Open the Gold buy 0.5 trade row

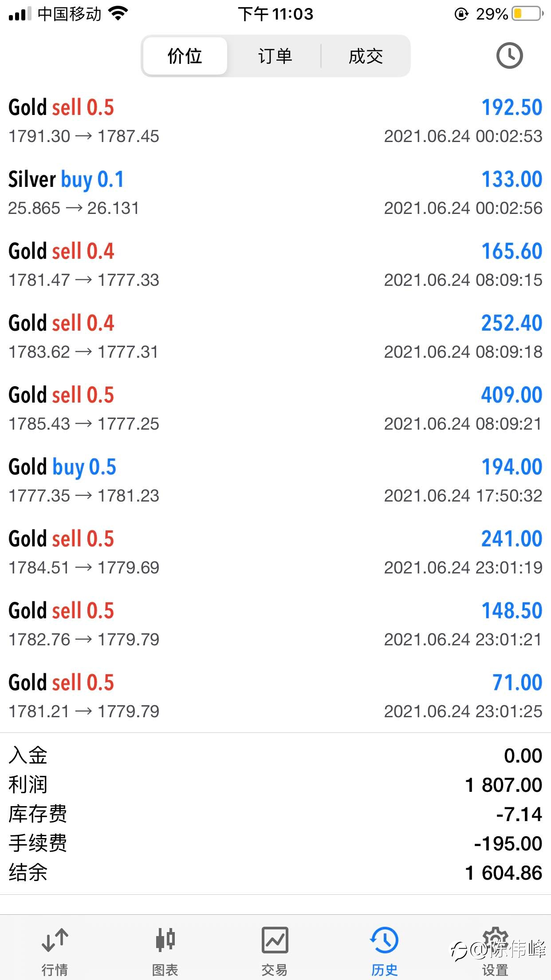[x=275, y=481]
